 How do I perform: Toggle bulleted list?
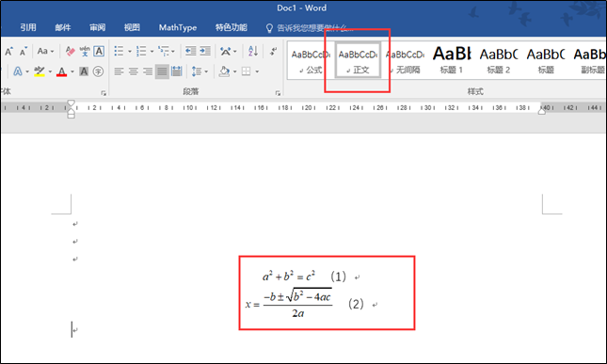[119, 51]
